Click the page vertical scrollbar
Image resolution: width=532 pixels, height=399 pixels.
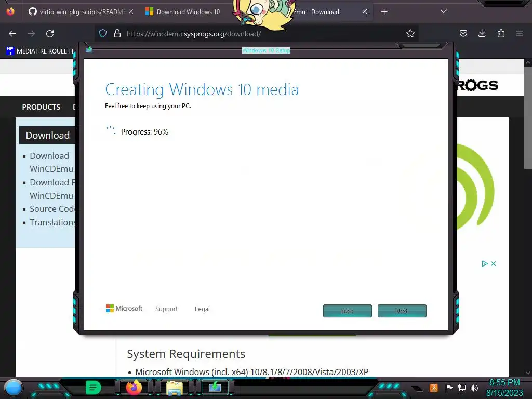click(528, 117)
